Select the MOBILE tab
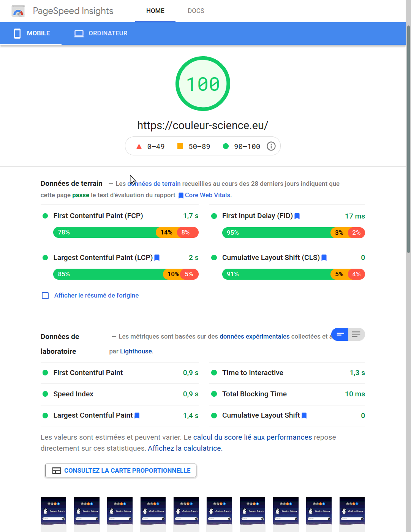The image size is (411, 532). coord(31,33)
